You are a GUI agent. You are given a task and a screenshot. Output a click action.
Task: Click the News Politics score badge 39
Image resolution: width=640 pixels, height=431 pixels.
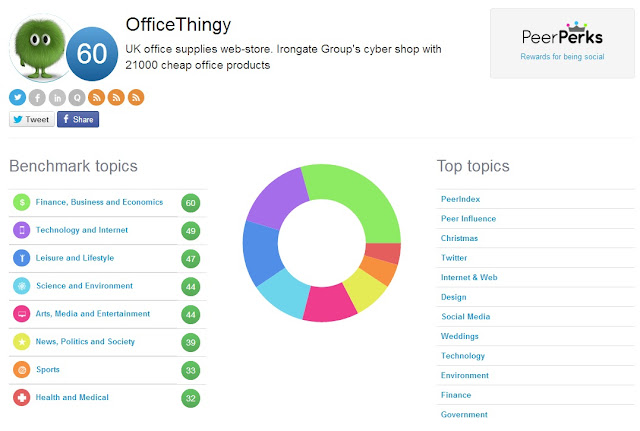pos(191,342)
